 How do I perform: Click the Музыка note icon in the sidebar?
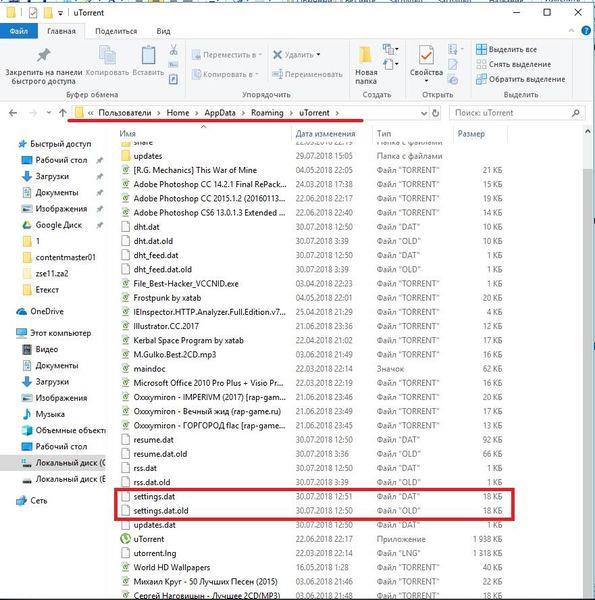27,414
